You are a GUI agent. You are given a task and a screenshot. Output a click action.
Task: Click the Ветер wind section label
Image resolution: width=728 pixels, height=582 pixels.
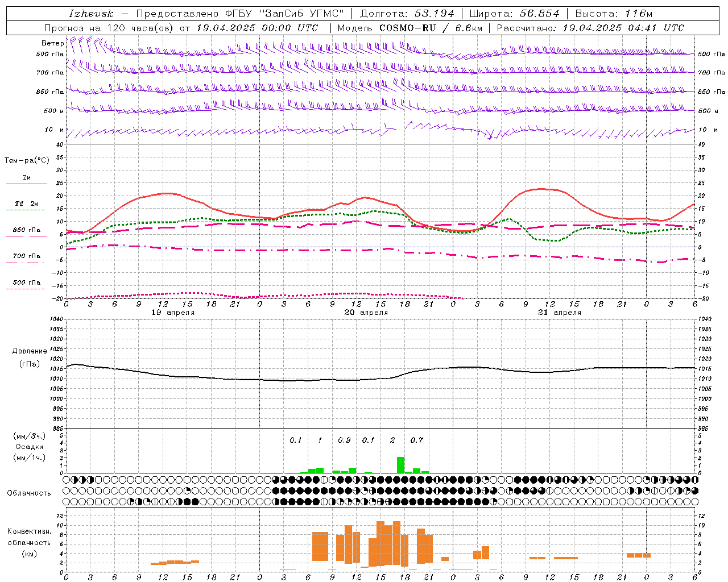coord(52,43)
